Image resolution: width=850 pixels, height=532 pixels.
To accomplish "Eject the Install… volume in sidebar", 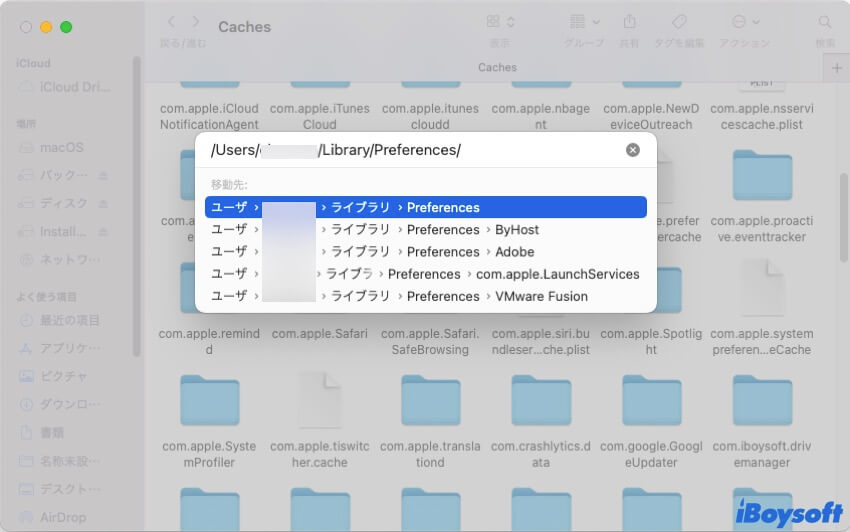I will 103,232.
